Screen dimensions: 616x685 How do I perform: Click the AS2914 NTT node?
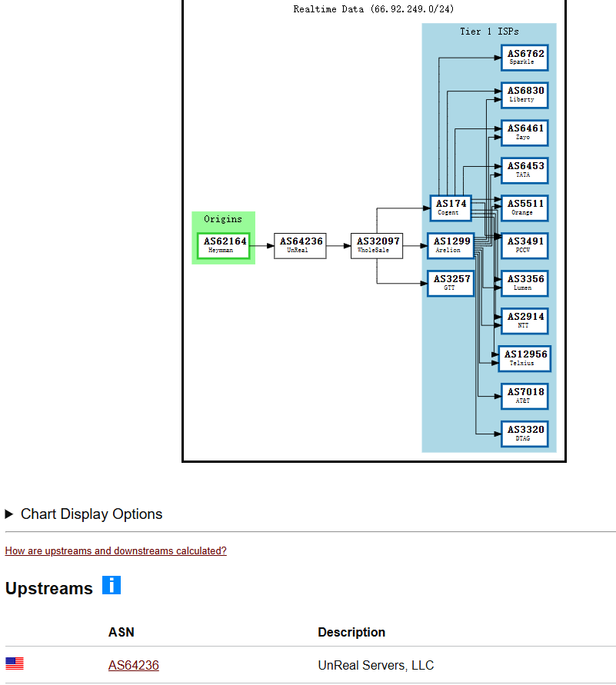coord(524,321)
